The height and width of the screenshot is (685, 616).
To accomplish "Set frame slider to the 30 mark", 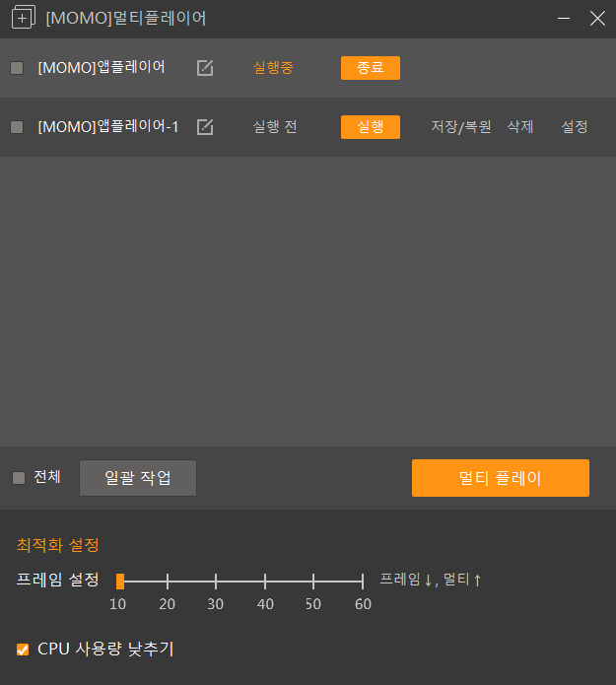I will click(x=216, y=582).
